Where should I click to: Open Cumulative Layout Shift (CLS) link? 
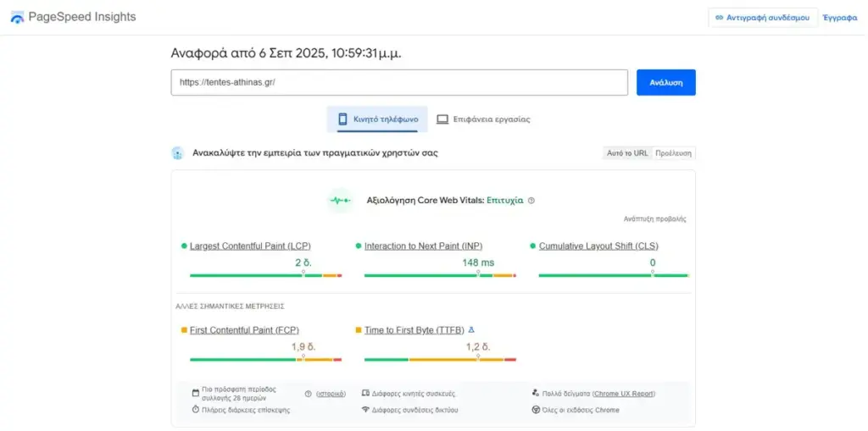pyautogui.click(x=599, y=246)
